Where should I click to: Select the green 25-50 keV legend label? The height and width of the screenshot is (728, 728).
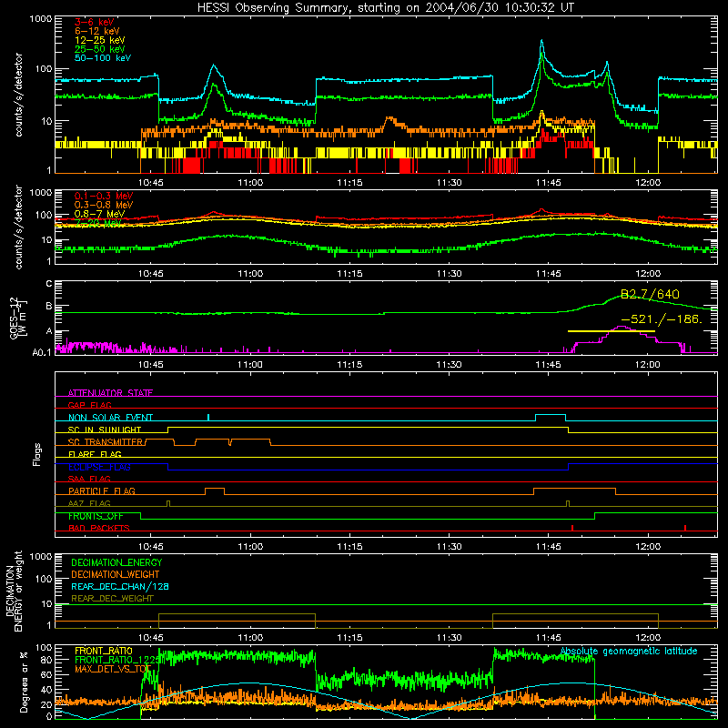coord(99,49)
